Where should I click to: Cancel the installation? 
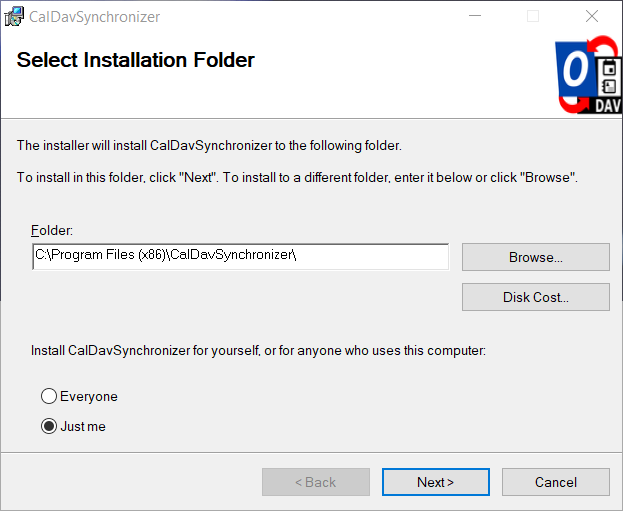click(x=555, y=482)
